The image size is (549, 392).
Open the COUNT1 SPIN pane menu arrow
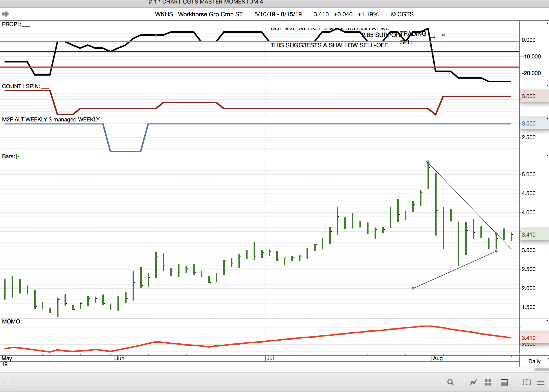coord(547,85)
